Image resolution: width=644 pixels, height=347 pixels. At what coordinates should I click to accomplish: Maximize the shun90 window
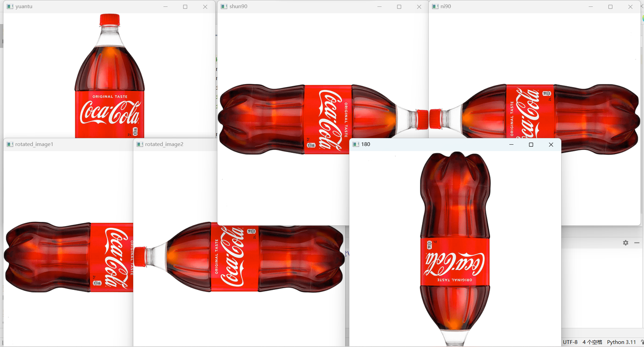(x=399, y=7)
